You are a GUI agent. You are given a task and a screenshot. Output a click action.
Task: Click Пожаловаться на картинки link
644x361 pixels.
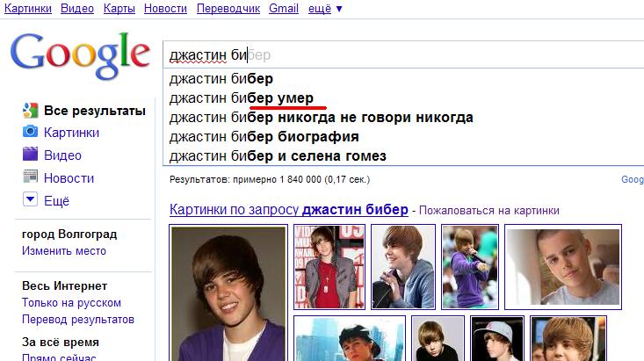489,211
